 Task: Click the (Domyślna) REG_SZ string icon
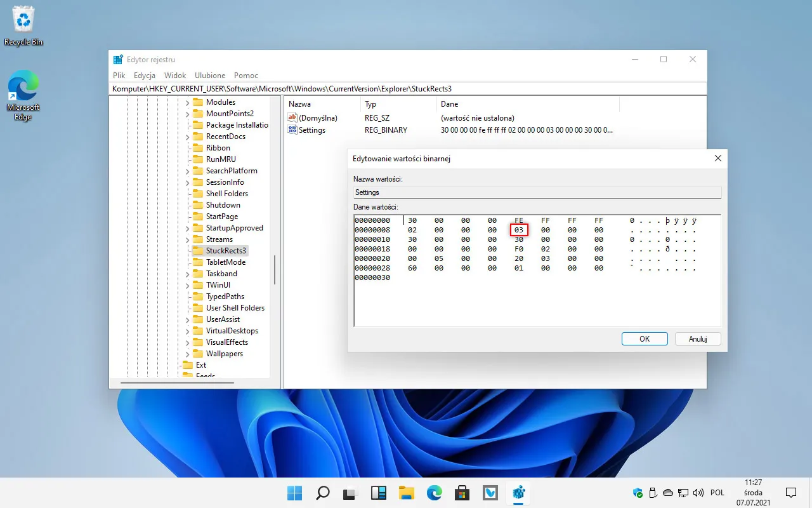tap(291, 117)
